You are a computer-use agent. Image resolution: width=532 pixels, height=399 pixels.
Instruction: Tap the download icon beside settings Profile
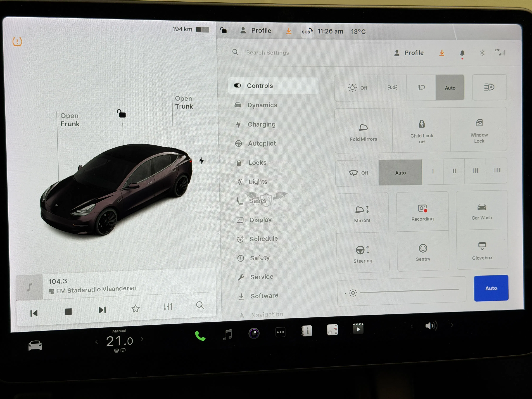(x=442, y=53)
